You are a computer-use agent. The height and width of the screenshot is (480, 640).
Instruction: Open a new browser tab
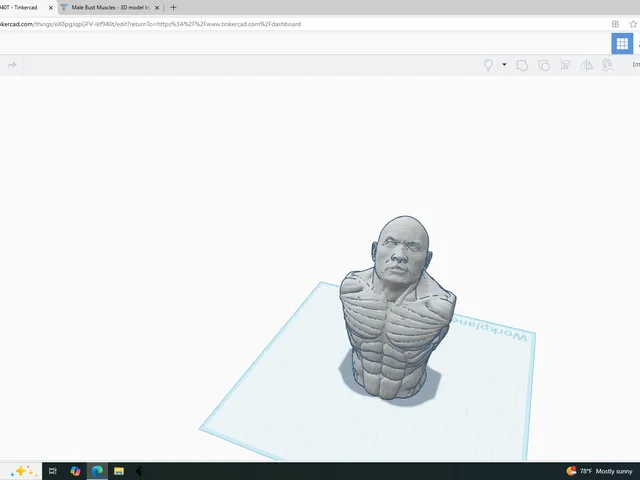173,7
